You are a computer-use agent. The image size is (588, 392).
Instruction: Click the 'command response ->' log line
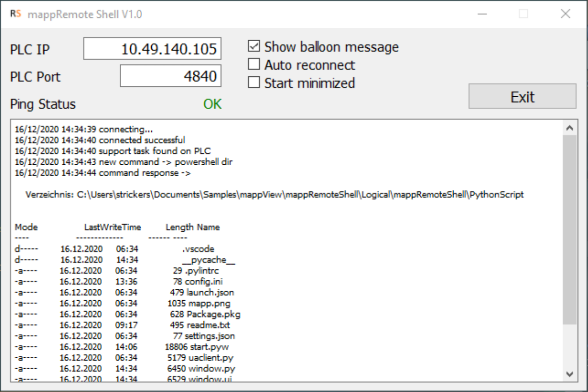point(102,173)
